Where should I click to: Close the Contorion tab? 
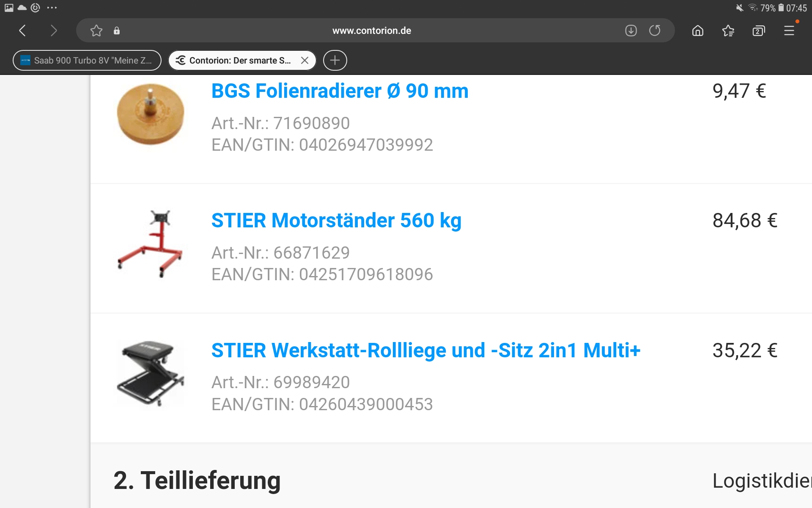pyautogui.click(x=304, y=60)
